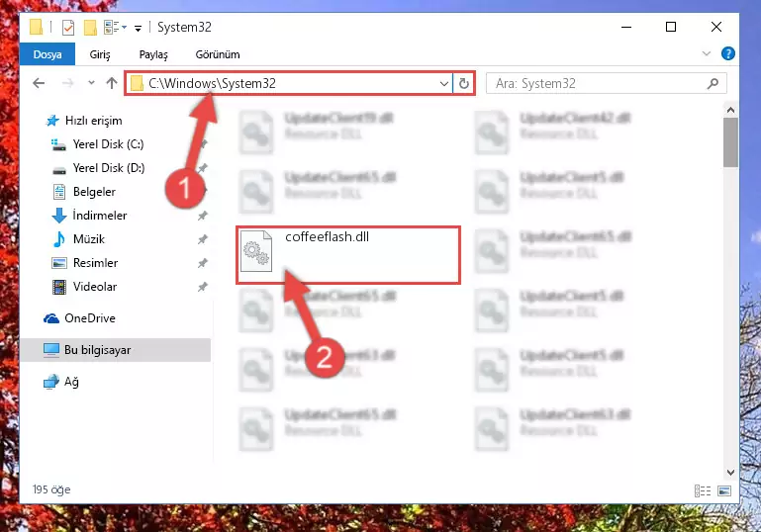761x532 pixels.
Task: Click the folder icon in title bar
Action: point(37,27)
